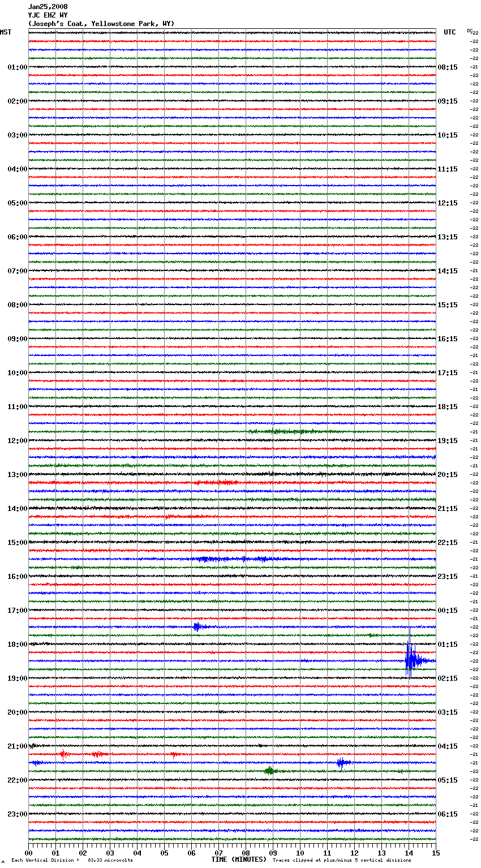Click the 14:15 UTC time label
The height and width of the screenshot is (868, 481).
448,271
